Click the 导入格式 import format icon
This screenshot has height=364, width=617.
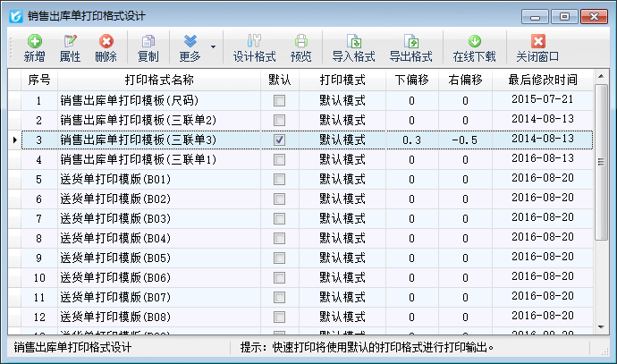click(x=353, y=47)
